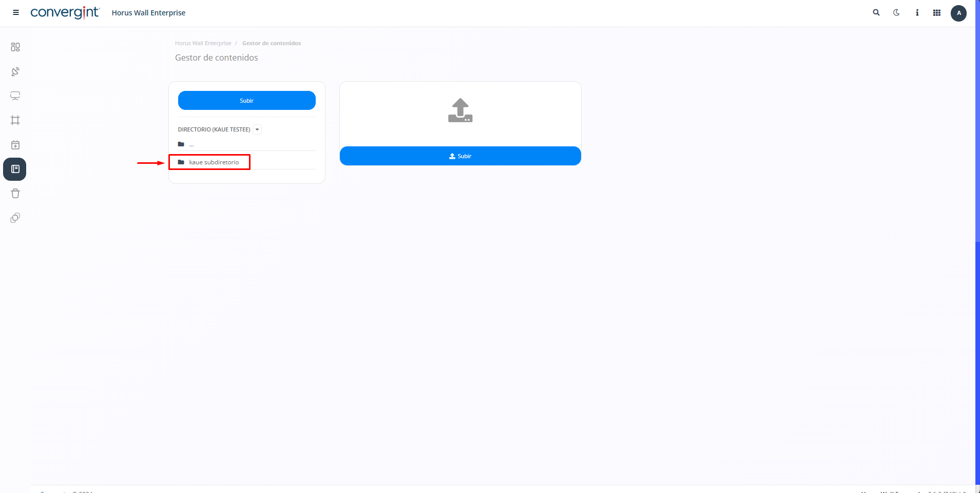Select the frame layout sidebar icon

(15, 120)
